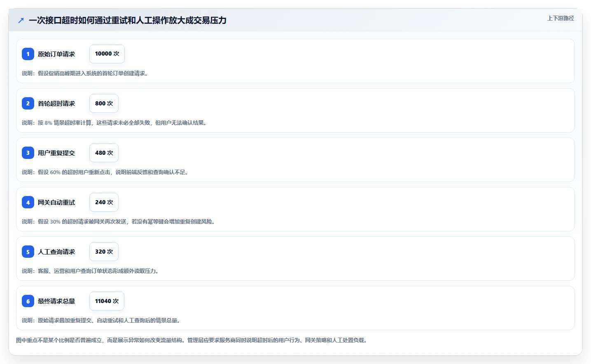
Task: Click step number 3 badge
Action: tap(28, 153)
